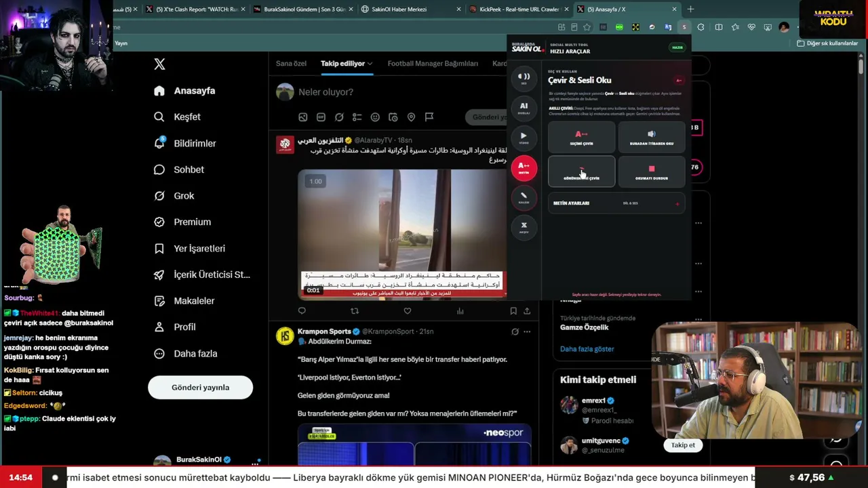Image resolution: width=868 pixels, height=488 pixels.
Task: Open the Kalem pen tool in panel
Action: [524, 197]
